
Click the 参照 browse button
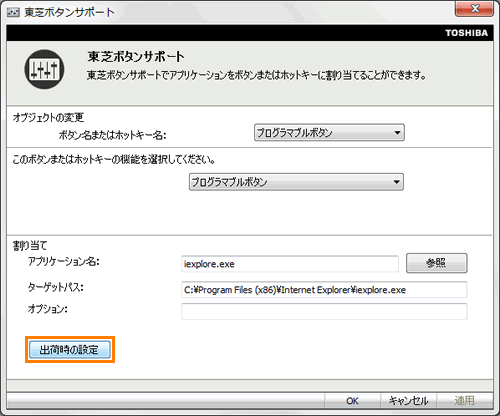tap(436, 263)
